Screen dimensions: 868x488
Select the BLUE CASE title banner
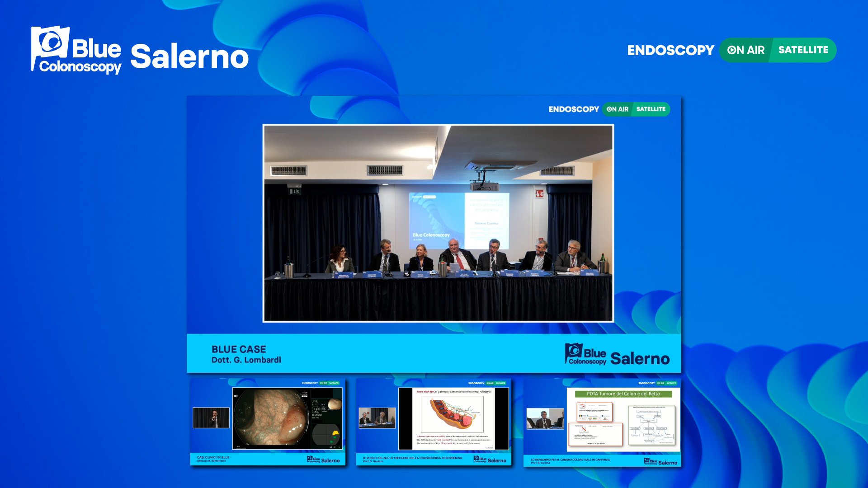(x=239, y=349)
